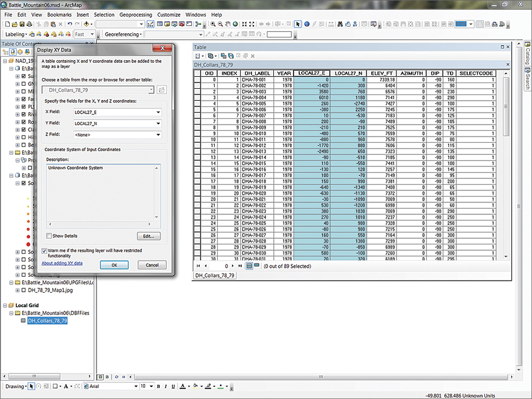Viewport: 532px width, 399px height.
Task: Uncheck the restricted functionality warning checkbox
Action: tap(44, 250)
